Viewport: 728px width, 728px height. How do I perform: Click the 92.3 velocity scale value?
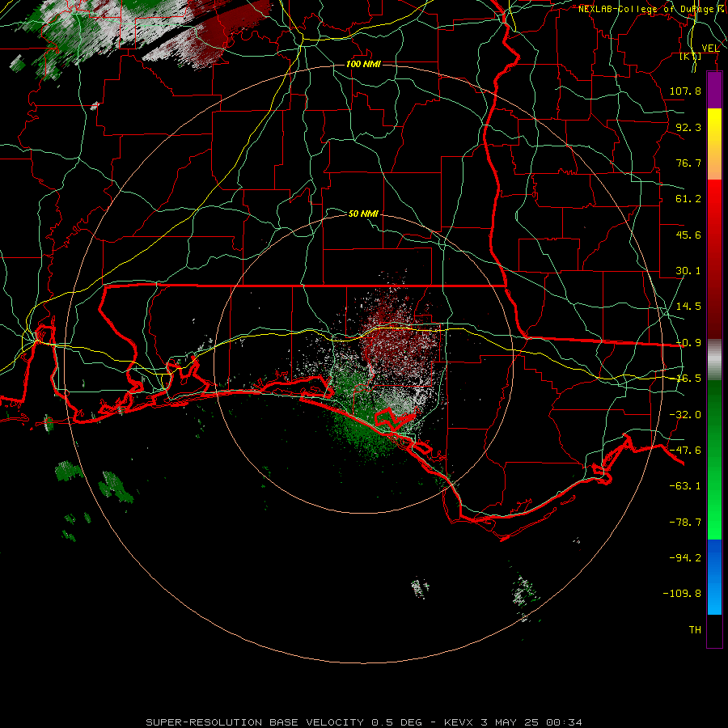coord(688,127)
